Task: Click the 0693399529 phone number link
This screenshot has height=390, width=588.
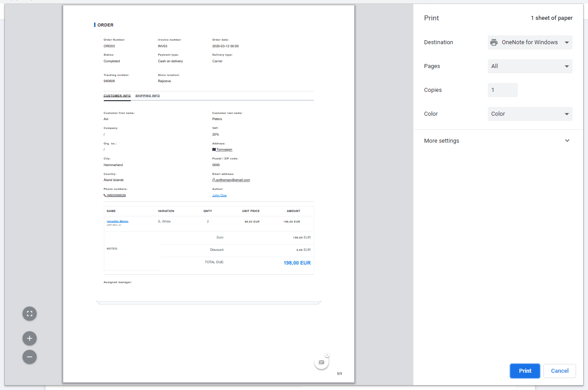Action: [x=116, y=195]
